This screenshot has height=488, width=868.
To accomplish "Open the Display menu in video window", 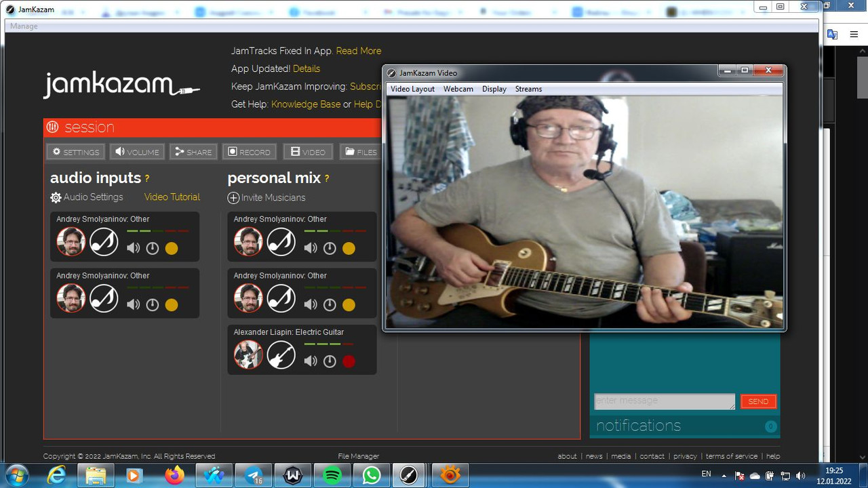I will pyautogui.click(x=494, y=89).
